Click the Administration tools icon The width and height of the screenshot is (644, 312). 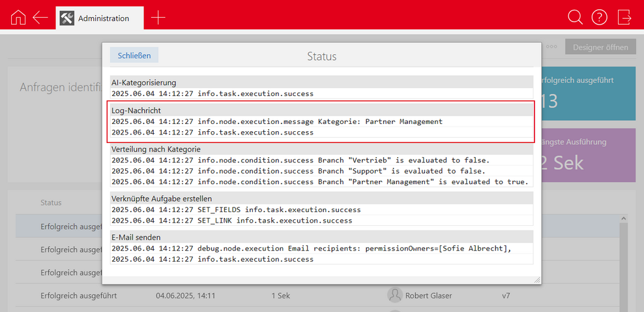67,18
